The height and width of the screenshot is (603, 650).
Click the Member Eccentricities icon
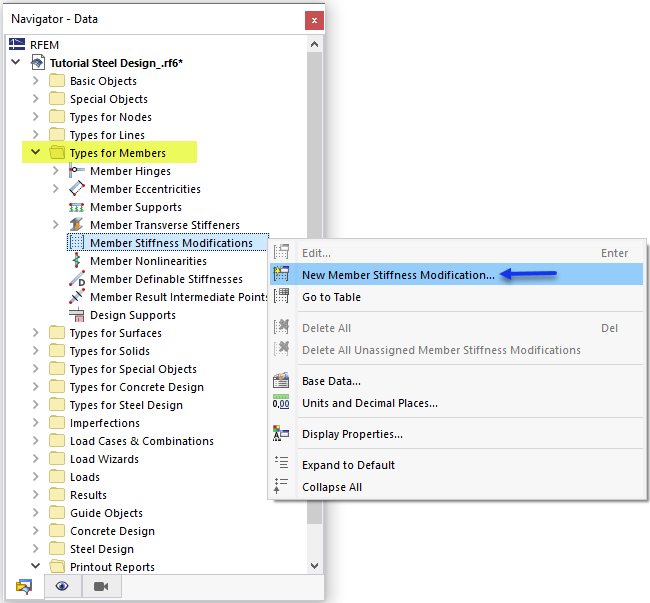(77, 189)
